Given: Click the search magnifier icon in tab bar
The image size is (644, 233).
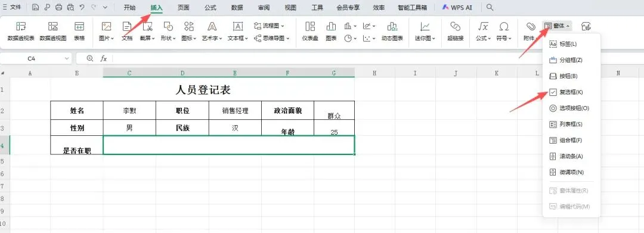Looking at the screenshot, I should tap(490, 7).
